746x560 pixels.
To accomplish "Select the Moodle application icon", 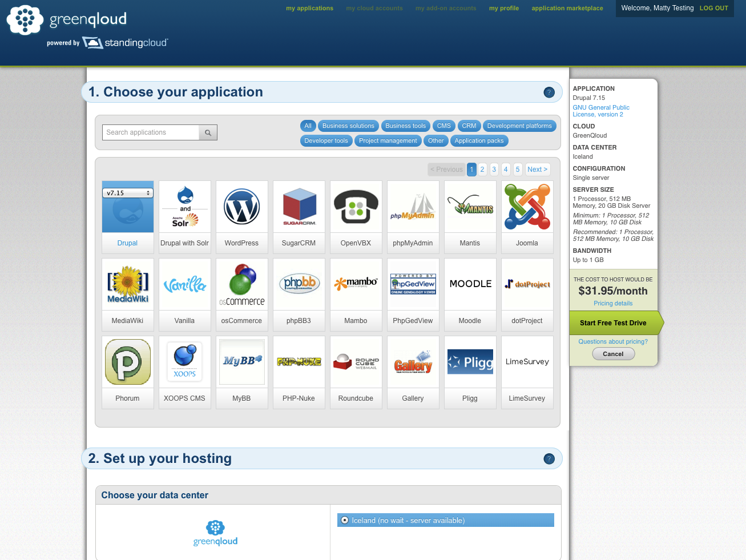I will pos(470,284).
